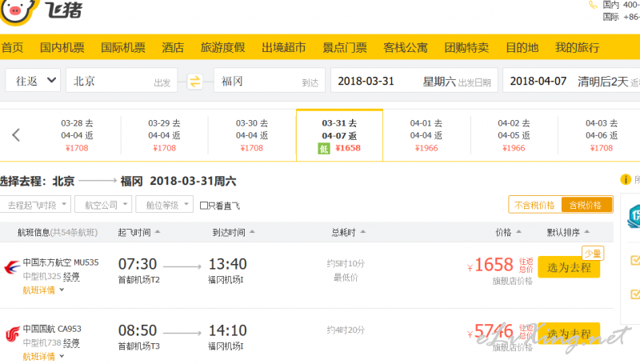Check the direct flights only box
Screen dimensions: 640x364
click(204, 206)
